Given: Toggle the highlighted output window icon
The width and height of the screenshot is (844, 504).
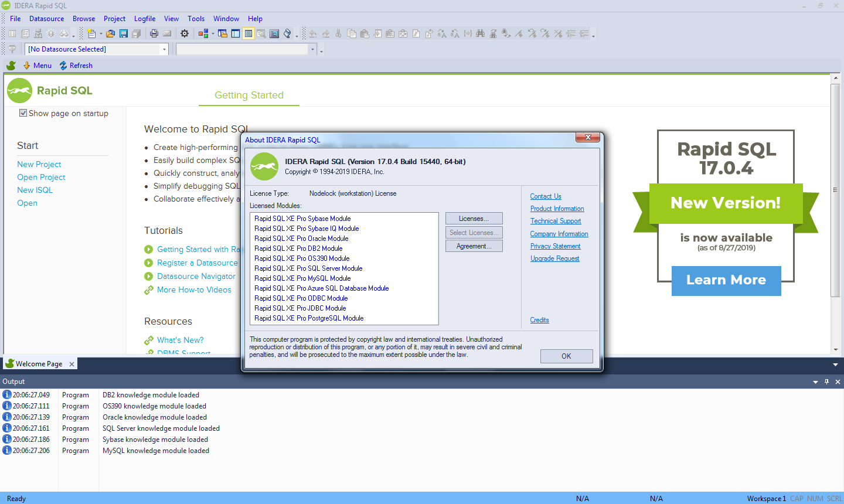Looking at the screenshot, I should (249, 33).
